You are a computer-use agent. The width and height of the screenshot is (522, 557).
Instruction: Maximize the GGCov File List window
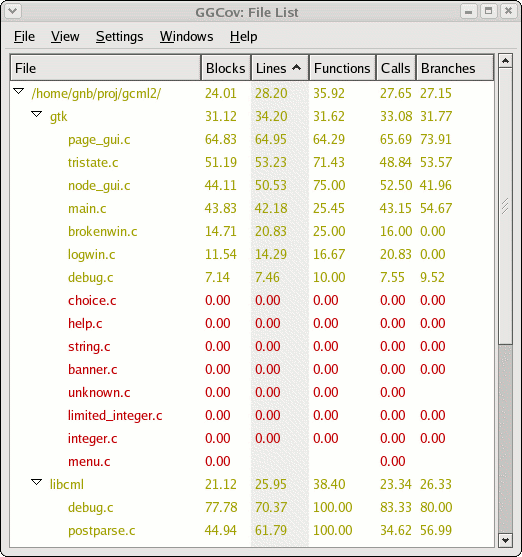click(489, 11)
